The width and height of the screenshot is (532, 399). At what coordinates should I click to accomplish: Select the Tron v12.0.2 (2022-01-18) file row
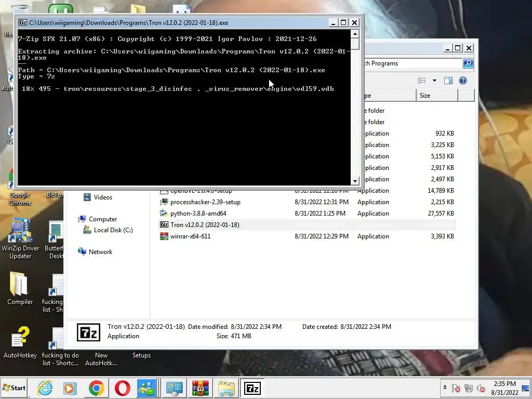tap(307, 225)
